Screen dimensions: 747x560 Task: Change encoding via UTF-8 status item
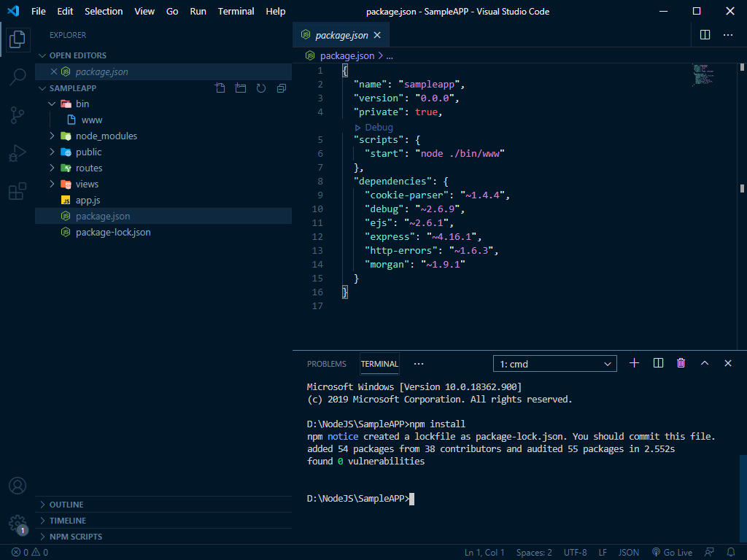coord(575,553)
